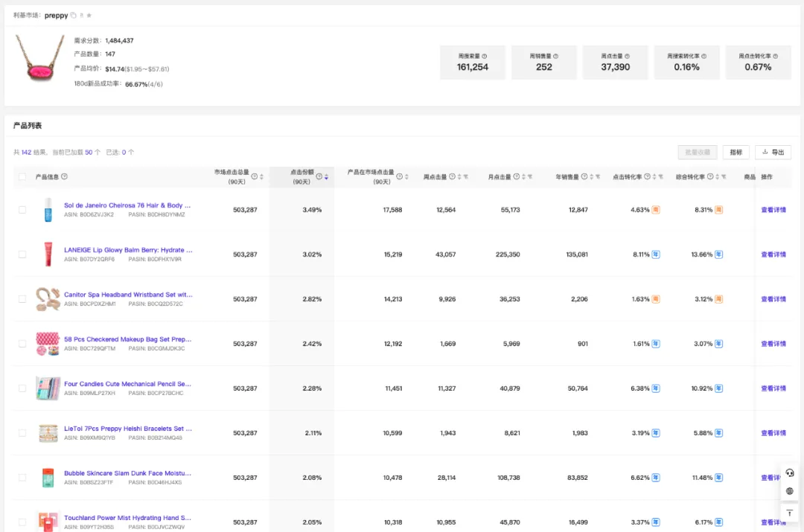Image resolution: width=804 pixels, height=532 pixels.
Task: Click the filter icon on 年销售量 column
Action: coord(598,177)
